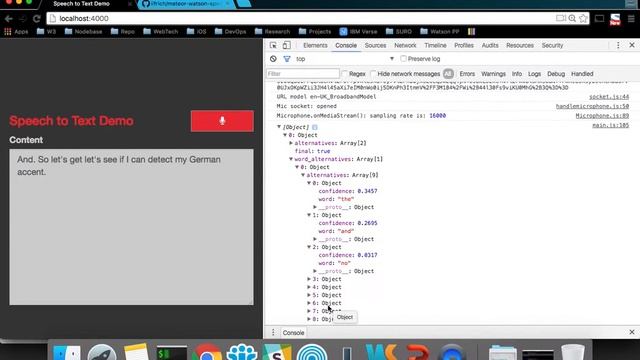Open the 'top' execution context dropdown

click(x=345, y=59)
